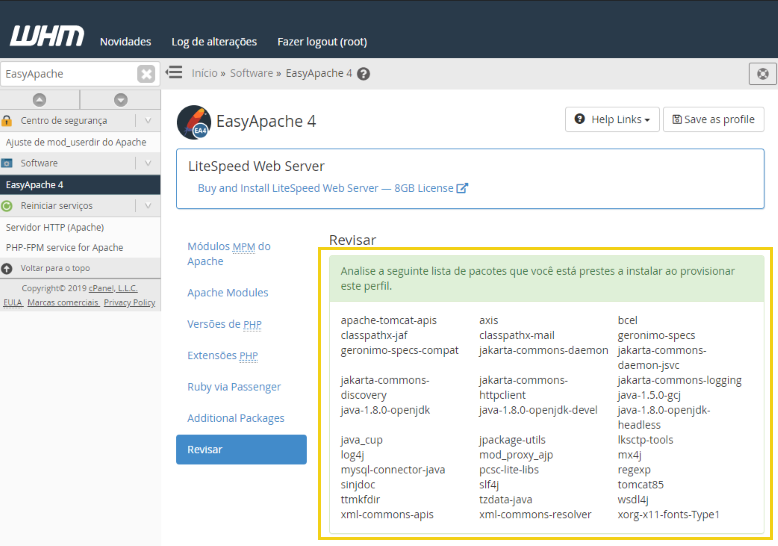Open Software sidebar group label

(39, 163)
